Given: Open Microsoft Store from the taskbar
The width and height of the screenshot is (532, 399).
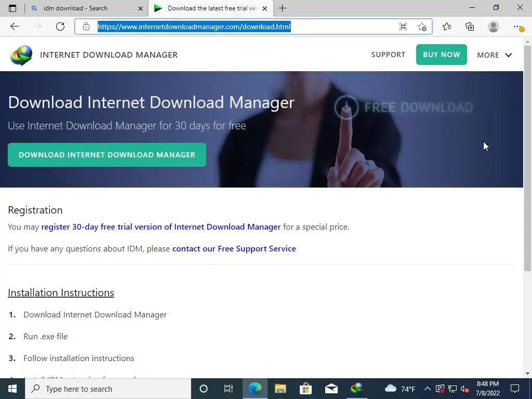Looking at the screenshot, I should (305, 389).
